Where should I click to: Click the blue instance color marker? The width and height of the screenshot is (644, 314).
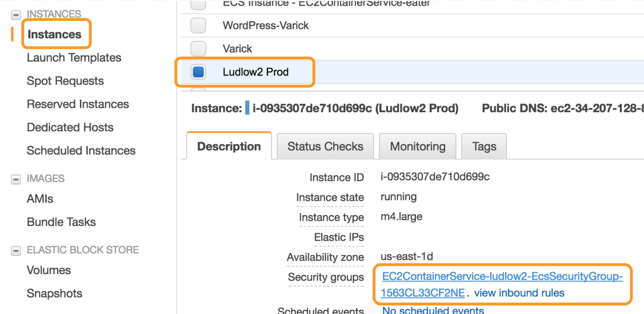[x=247, y=108]
